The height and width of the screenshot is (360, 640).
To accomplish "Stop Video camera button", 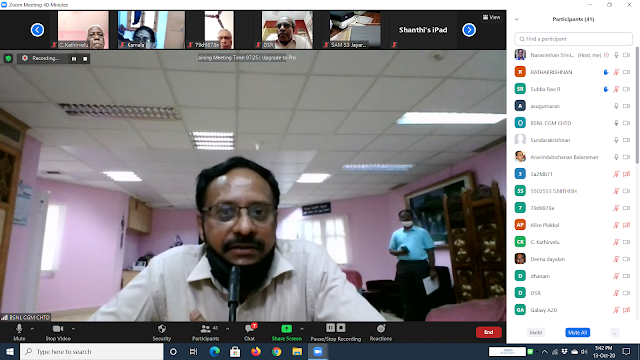I will [x=58, y=332].
